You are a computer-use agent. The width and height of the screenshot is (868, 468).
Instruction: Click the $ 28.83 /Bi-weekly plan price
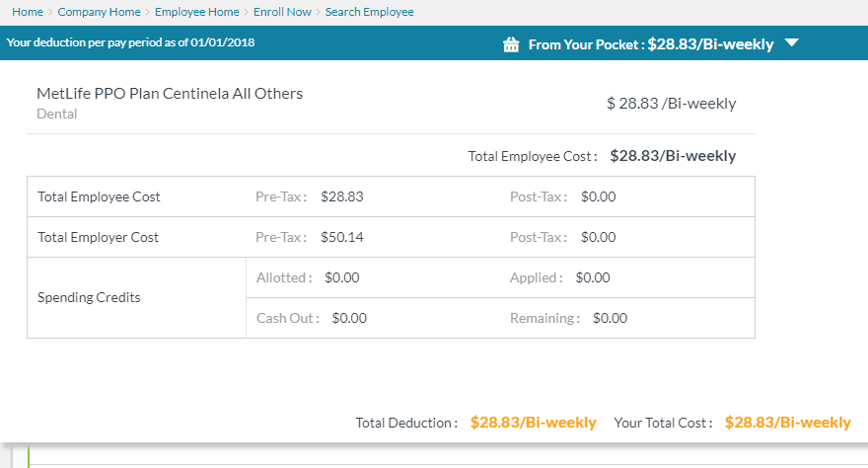point(671,104)
